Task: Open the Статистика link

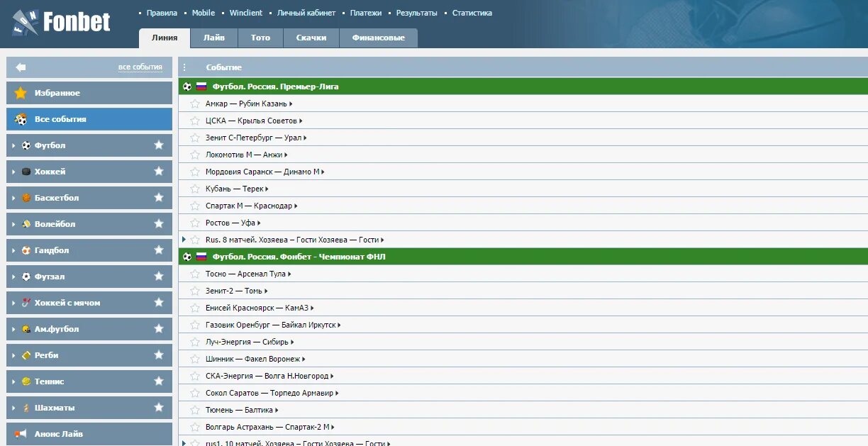Action: tap(472, 13)
